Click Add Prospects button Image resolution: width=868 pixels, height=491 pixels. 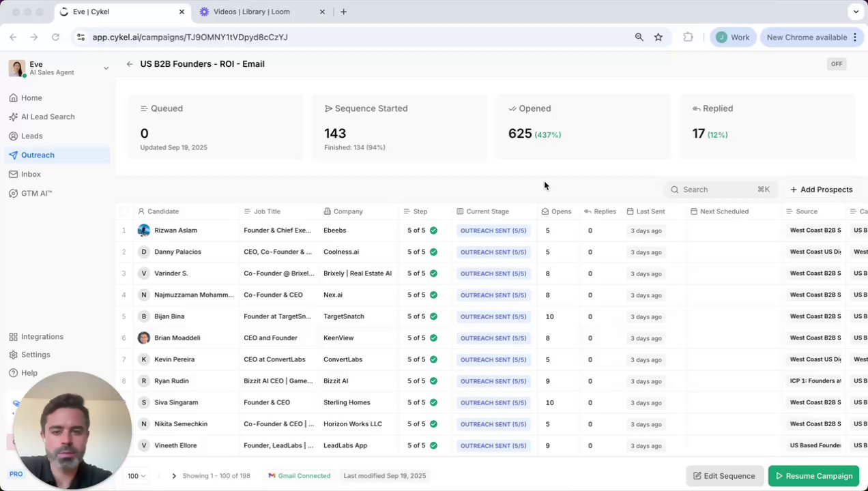822,190
